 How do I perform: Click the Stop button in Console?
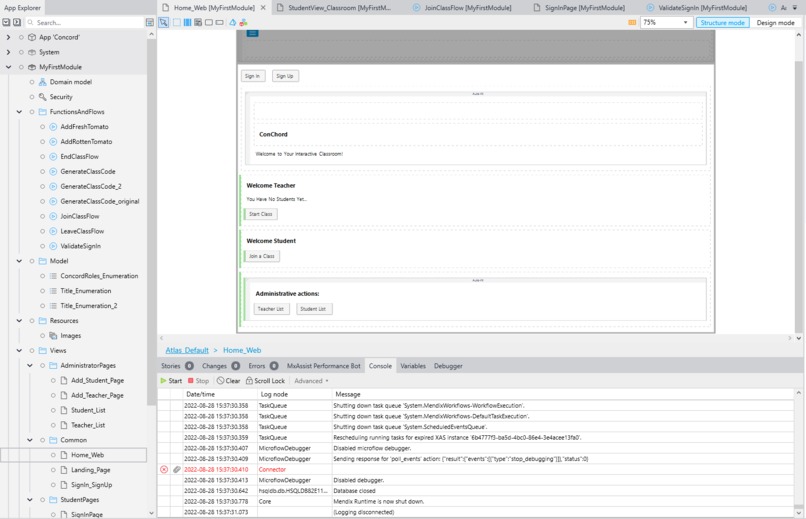point(198,381)
